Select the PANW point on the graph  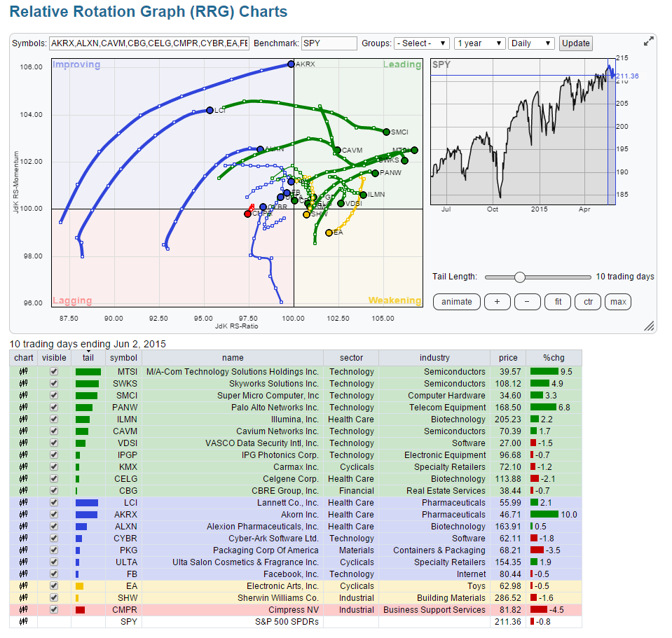click(x=375, y=173)
